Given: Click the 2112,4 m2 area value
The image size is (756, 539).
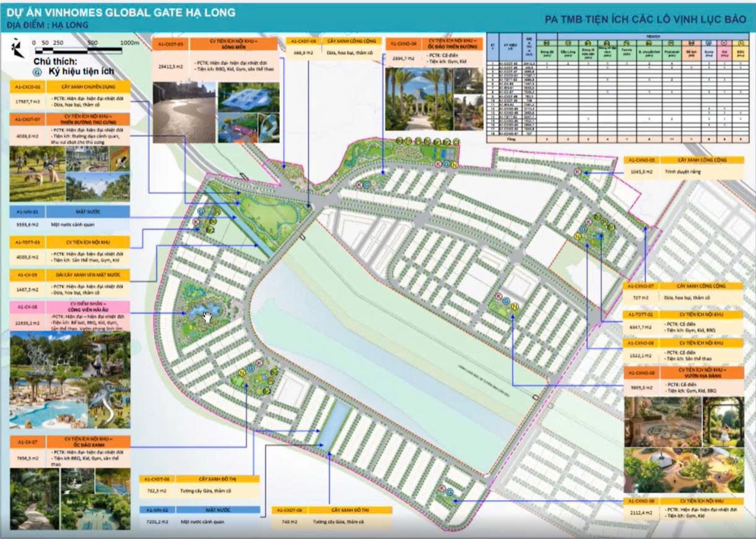Looking at the screenshot, I should (x=641, y=513).
